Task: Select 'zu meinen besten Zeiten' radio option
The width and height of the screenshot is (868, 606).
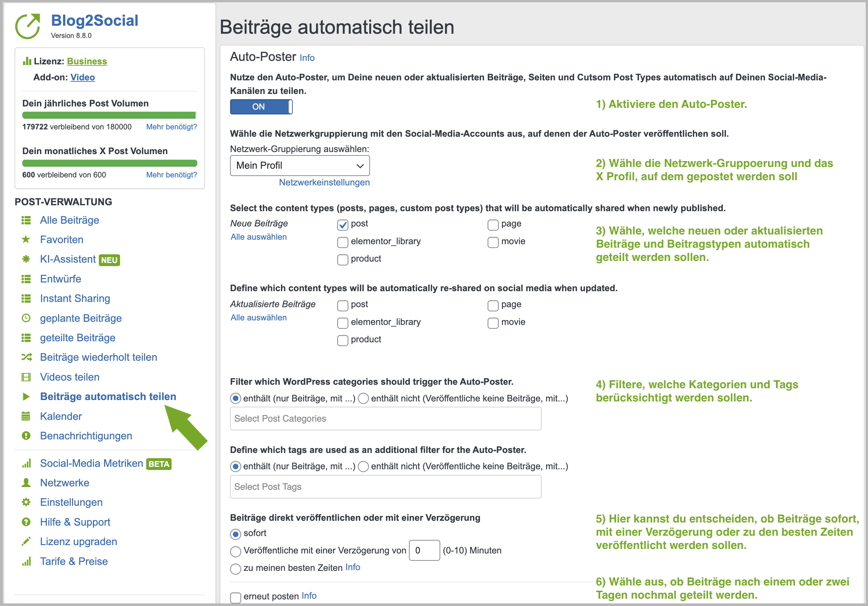Action: click(236, 568)
